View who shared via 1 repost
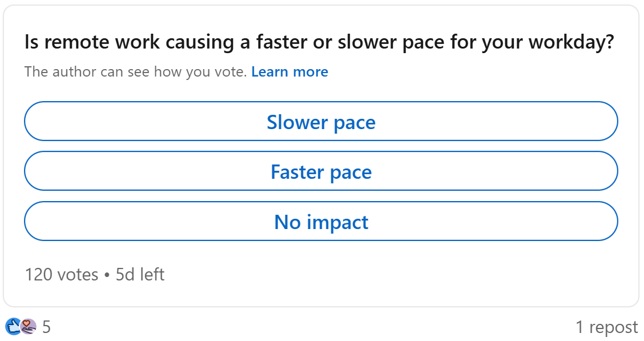This screenshot has width=644, height=341. coord(607,327)
